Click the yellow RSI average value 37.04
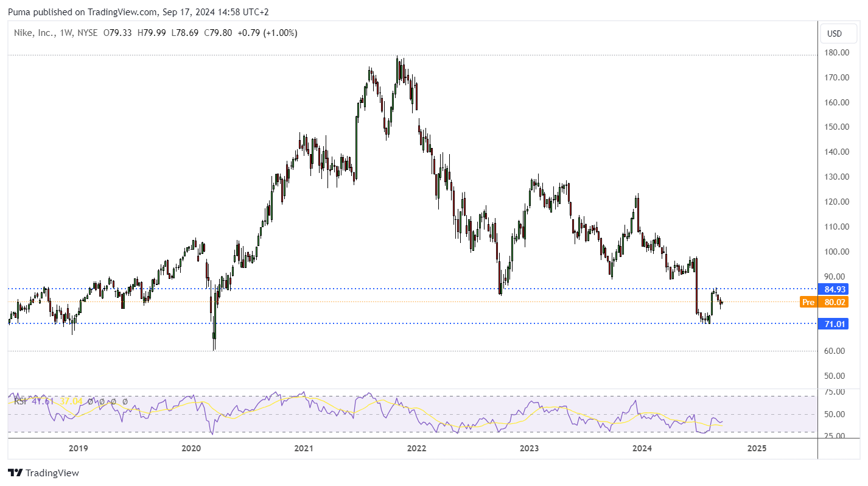The height and width of the screenshot is (486, 868). (70, 402)
